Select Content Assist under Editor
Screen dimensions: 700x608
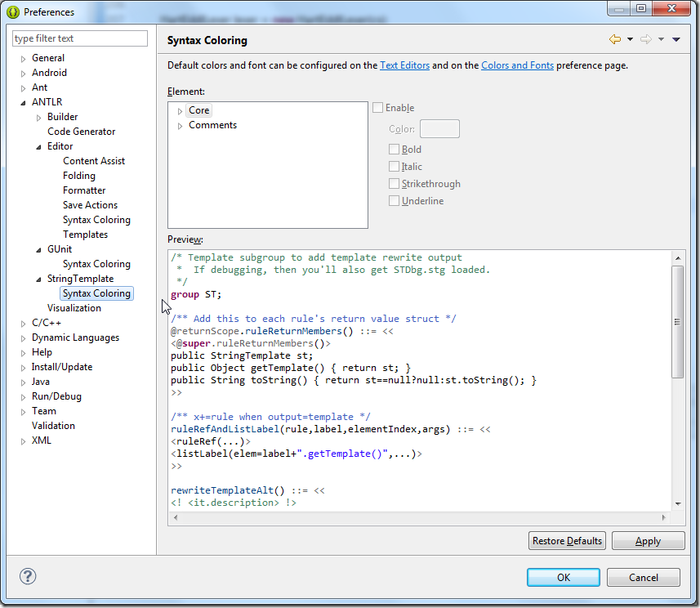94,161
